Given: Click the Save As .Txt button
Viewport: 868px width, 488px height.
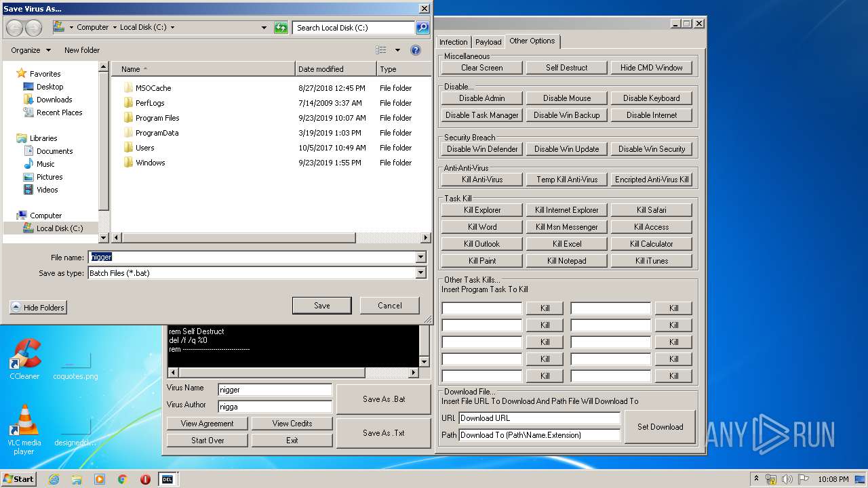Looking at the screenshot, I should click(384, 433).
